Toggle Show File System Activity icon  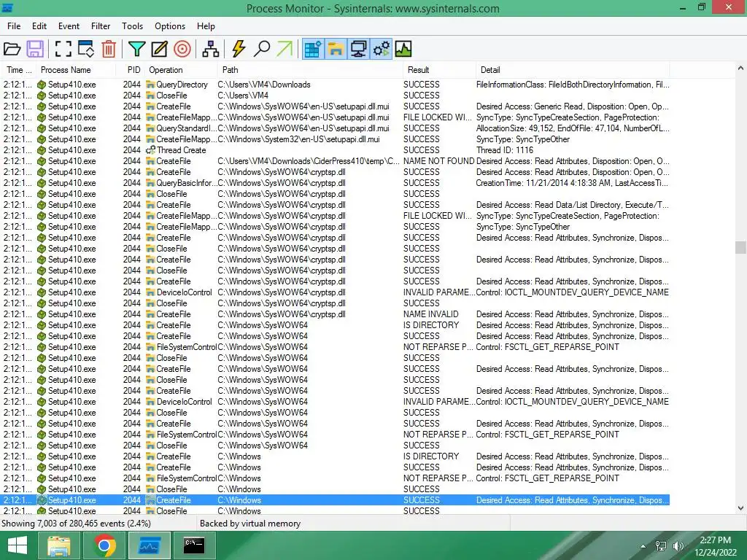[336, 49]
